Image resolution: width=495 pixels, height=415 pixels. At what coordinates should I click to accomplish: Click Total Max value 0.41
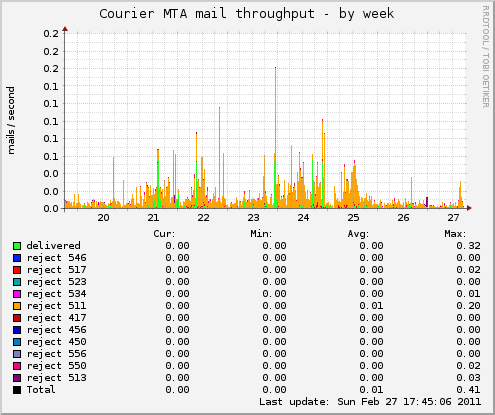pyautogui.click(x=468, y=390)
